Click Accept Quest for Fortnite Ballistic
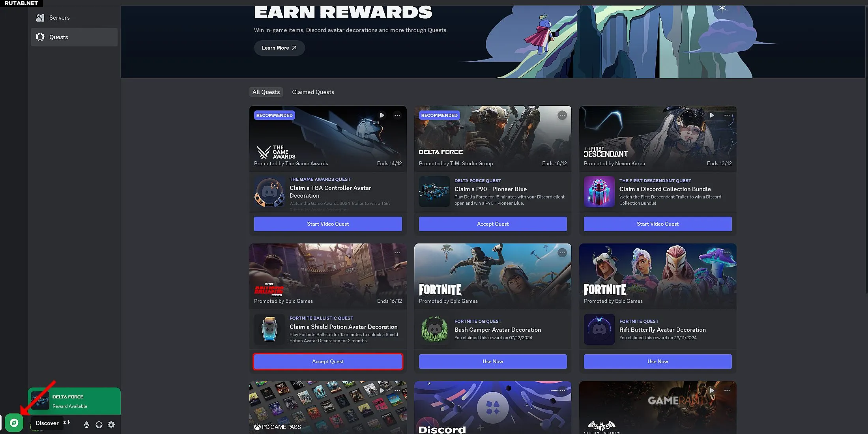 point(328,361)
